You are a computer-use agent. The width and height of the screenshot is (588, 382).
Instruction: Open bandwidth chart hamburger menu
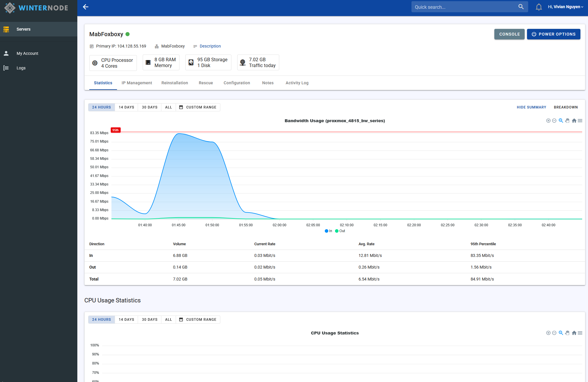tap(580, 121)
